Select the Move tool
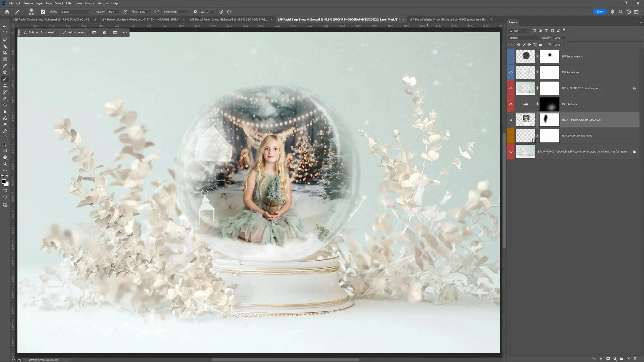Viewport: 644px width, 362px height. point(5,26)
